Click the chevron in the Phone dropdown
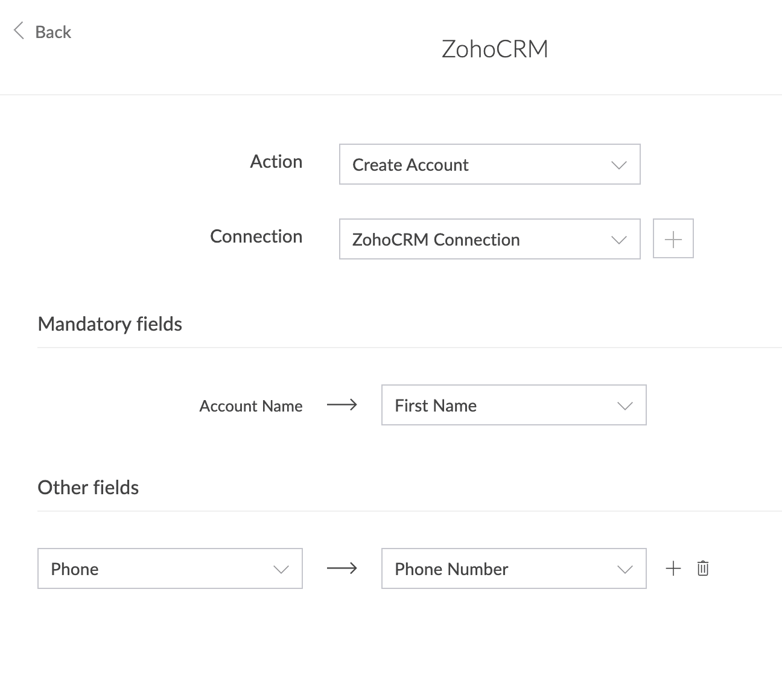 pyautogui.click(x=281, y=569)
